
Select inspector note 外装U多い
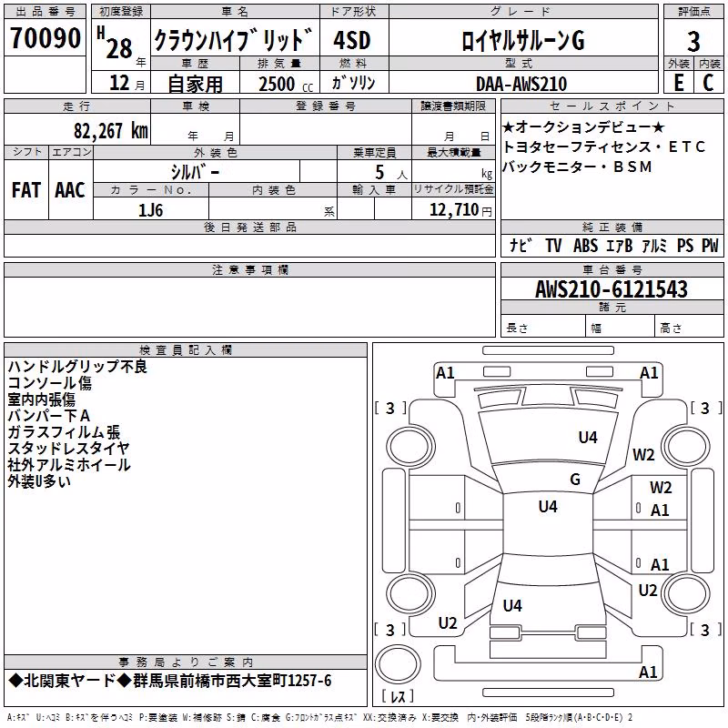pos(39,481)
